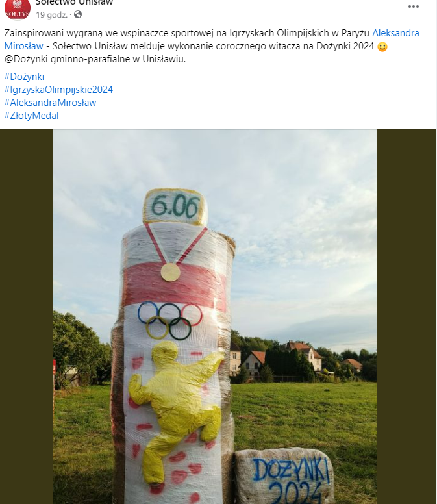Viewport: 437px width, 504px height.
Task: Click the Dożynki 2024 bale in photo
Action: pyautogui.click(x=284, y=476)
